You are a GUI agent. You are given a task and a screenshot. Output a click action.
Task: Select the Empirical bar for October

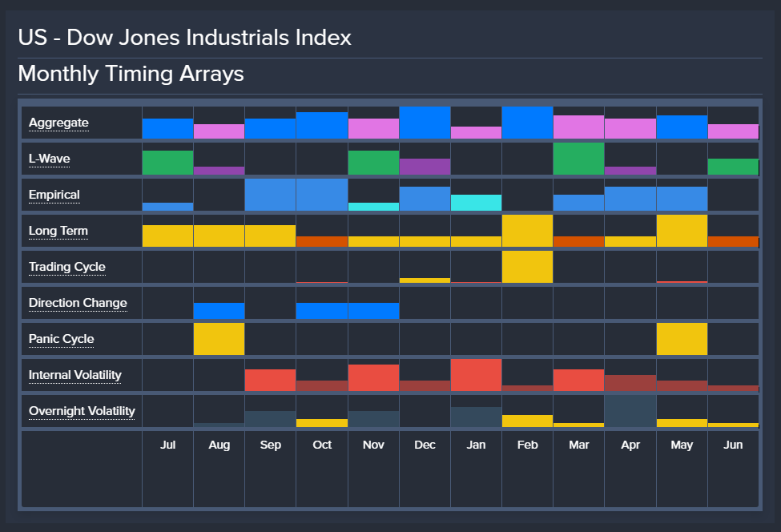click(x=322, y=195)
